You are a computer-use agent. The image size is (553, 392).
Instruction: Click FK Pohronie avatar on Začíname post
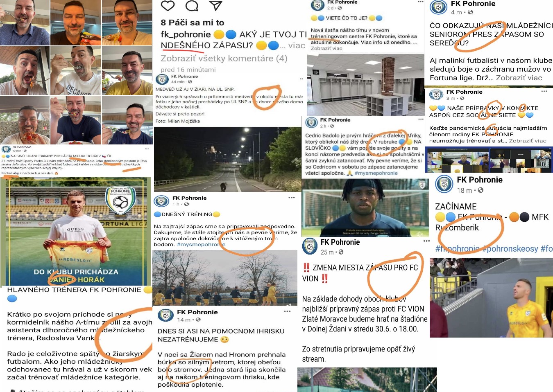444,184
